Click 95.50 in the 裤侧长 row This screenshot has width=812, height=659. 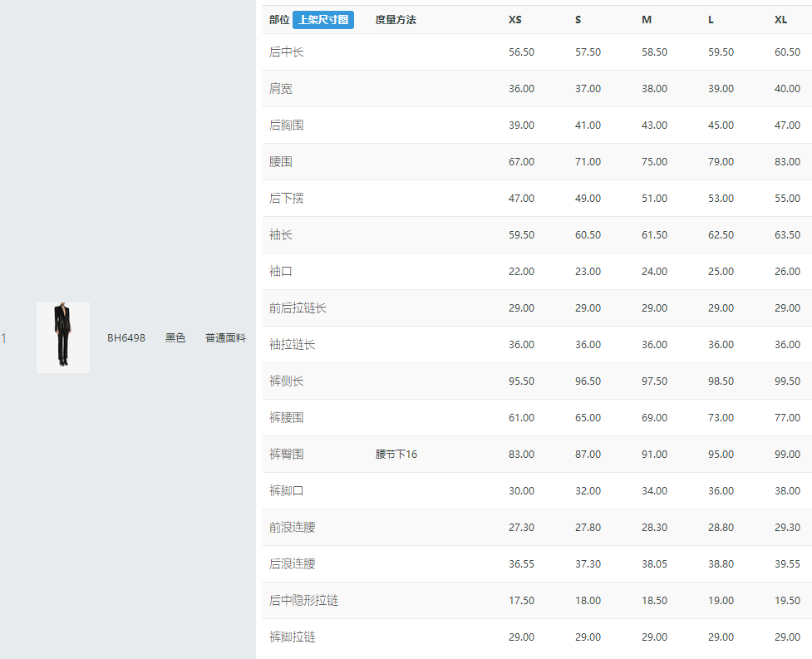coord(521,381)
